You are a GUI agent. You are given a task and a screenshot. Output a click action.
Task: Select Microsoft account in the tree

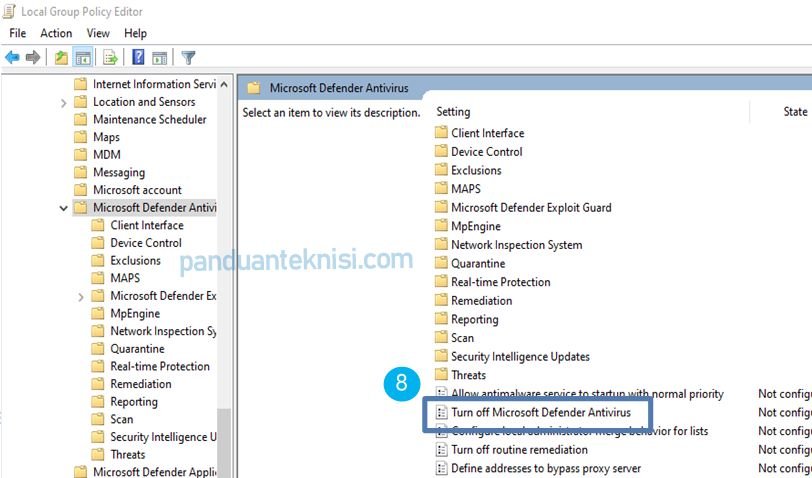coord(137,190)
